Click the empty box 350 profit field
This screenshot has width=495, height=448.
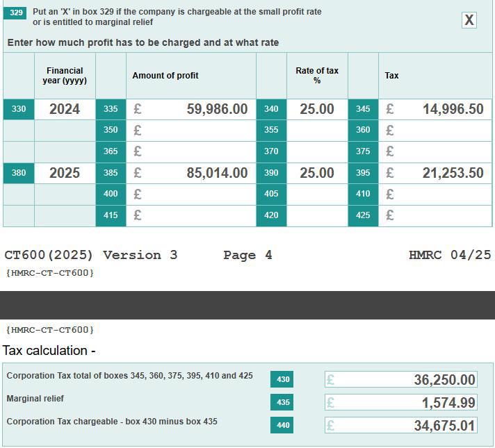pos(191,130)
